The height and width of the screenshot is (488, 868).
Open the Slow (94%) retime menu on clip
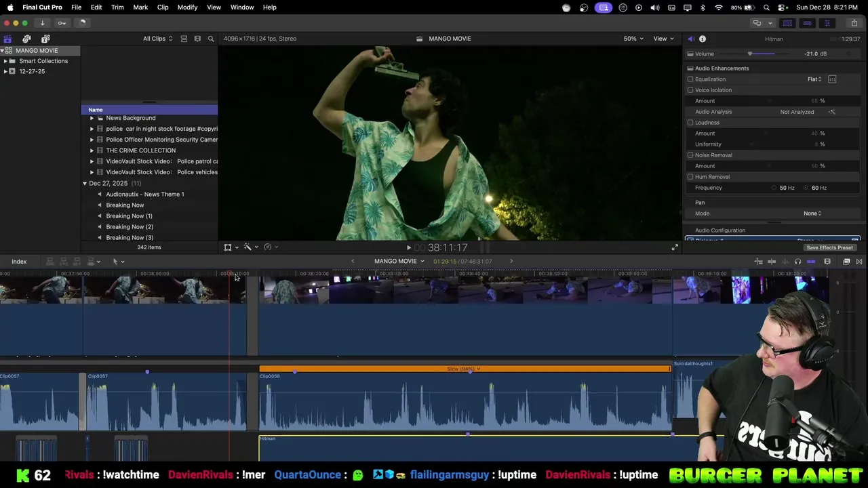pyautogui.click(x=464, y=369)
